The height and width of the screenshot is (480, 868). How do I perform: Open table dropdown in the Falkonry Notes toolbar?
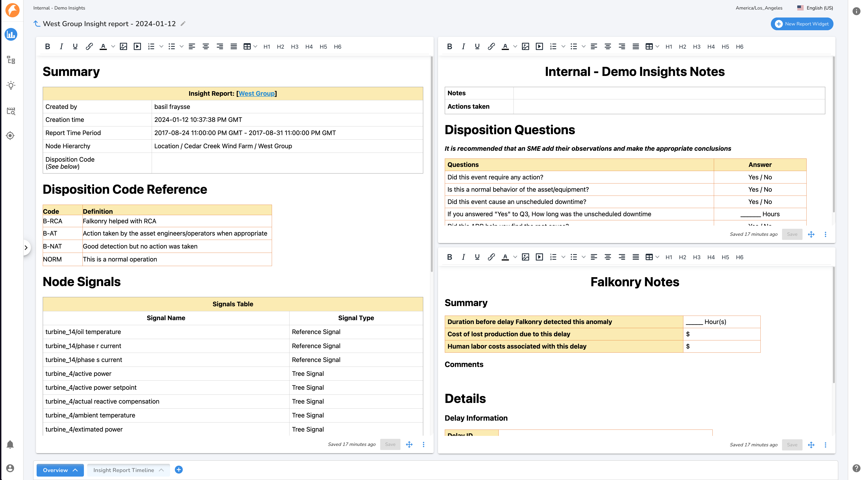click(x=657, y=257)
